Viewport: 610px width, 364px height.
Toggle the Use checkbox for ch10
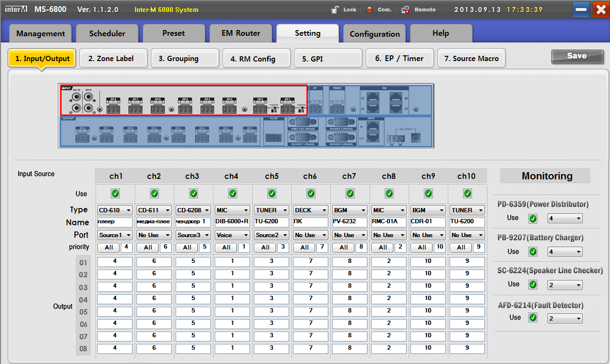point(467,193)
